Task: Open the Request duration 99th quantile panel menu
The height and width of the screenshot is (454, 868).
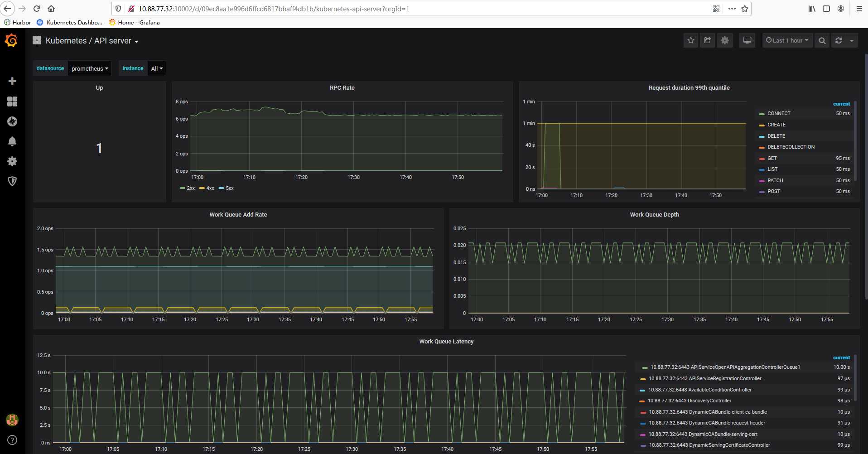Action: tap(689, 88)
